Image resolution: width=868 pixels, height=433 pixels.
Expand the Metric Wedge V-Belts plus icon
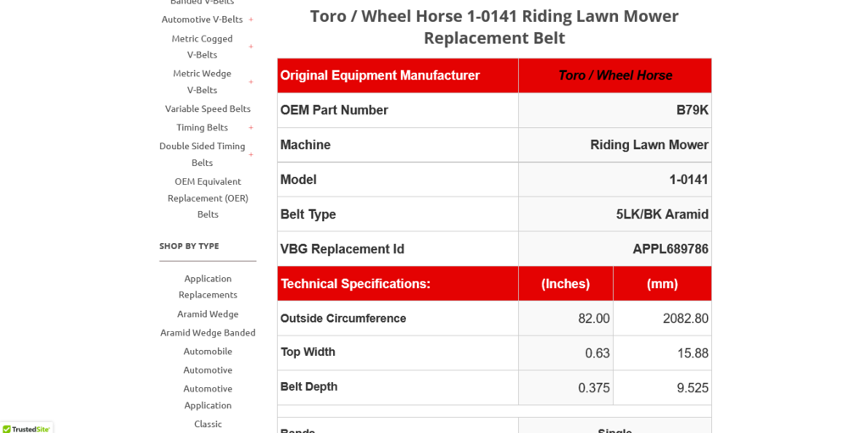coord(251,82)
